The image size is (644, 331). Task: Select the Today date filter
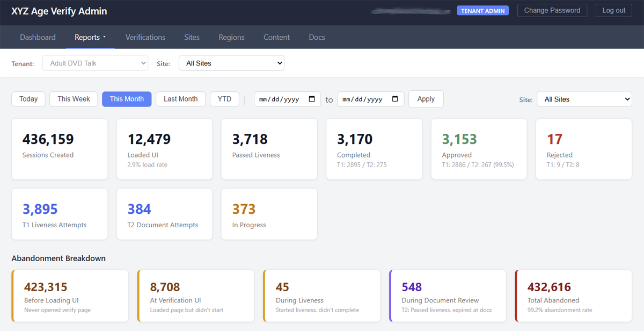click(x=28, y=99)
